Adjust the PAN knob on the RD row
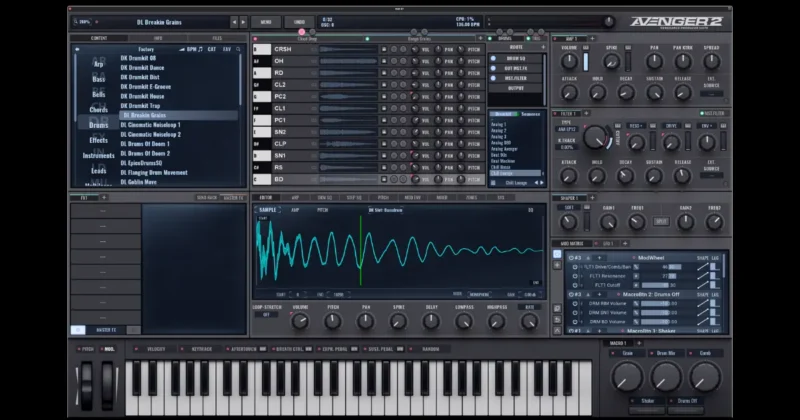 click(438, 73)
